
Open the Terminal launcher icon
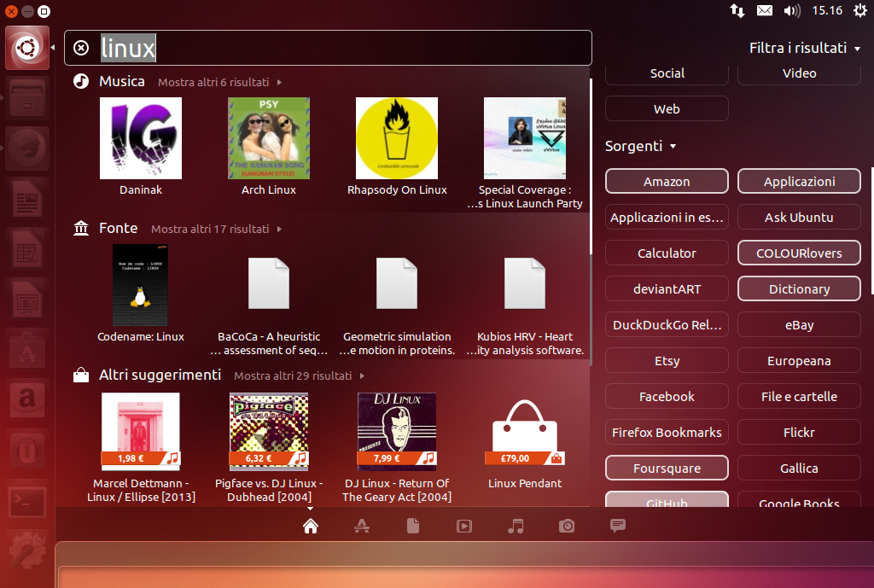coord(27,500)
